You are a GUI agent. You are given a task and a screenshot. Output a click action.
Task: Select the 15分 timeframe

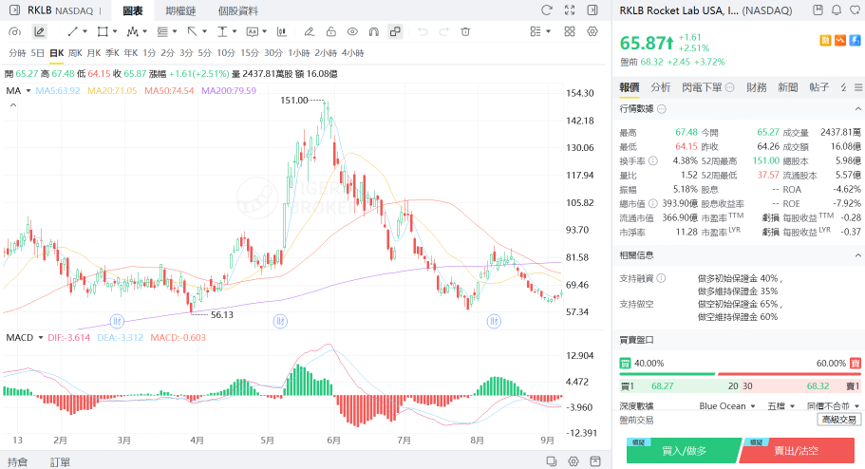[249, 53]
